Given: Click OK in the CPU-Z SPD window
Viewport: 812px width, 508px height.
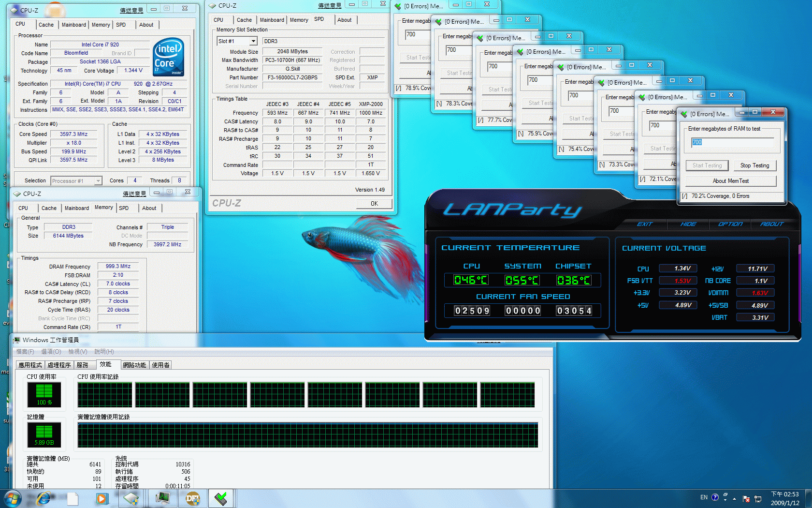Looking at the screenshot, I should [374, 204].
